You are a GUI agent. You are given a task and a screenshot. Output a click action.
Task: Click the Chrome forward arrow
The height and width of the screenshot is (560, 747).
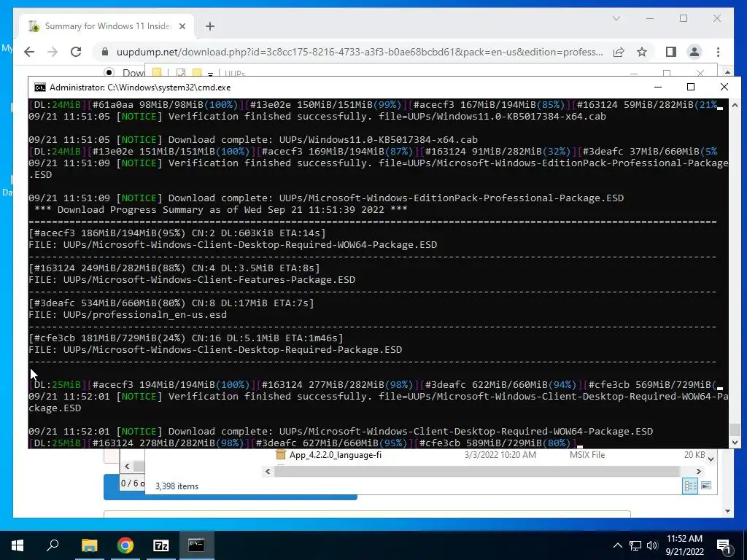point(53,52)
